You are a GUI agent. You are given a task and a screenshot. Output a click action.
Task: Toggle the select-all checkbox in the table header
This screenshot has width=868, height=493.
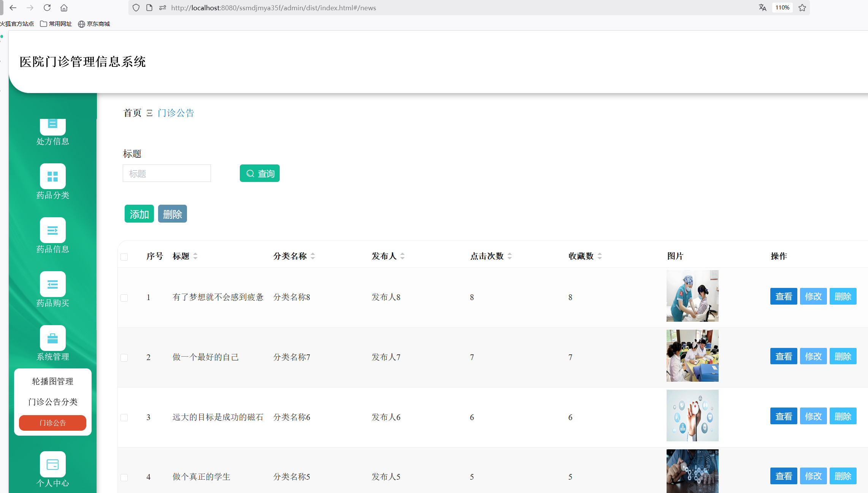[124, 257]
